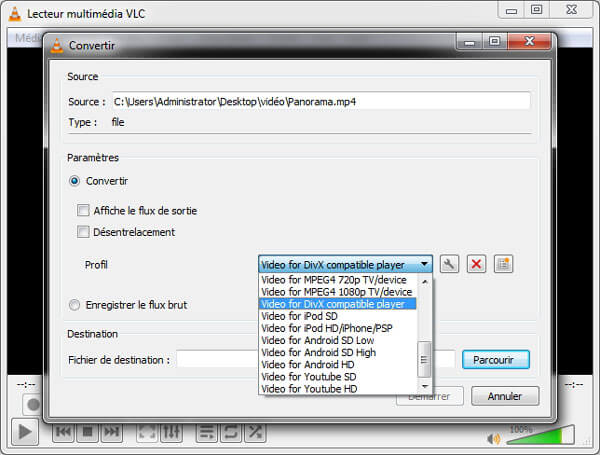Choose Video for iPod HD/iPhone/PSP profile
The width and height of the screenshot is (600, 455).
[x=338, y=328]
